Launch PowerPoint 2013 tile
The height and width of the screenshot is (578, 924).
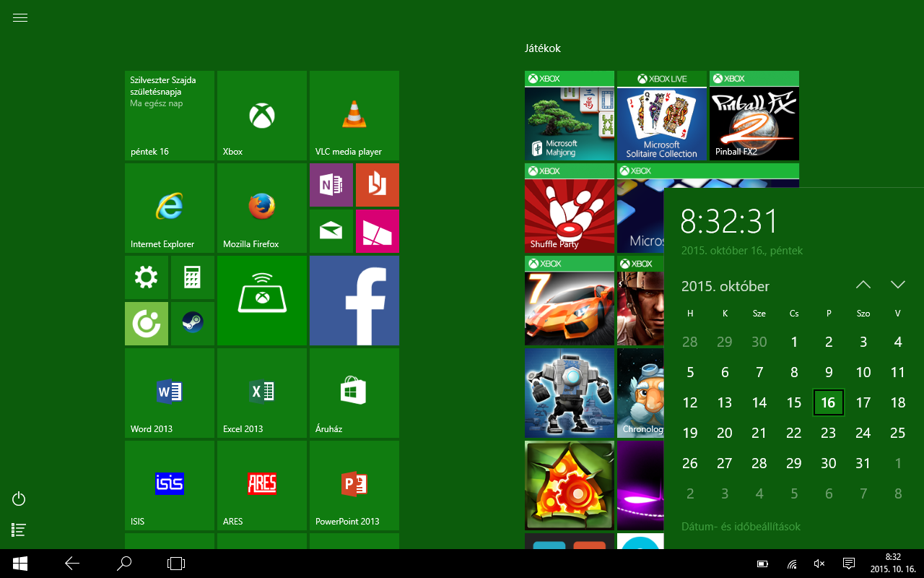354,486
